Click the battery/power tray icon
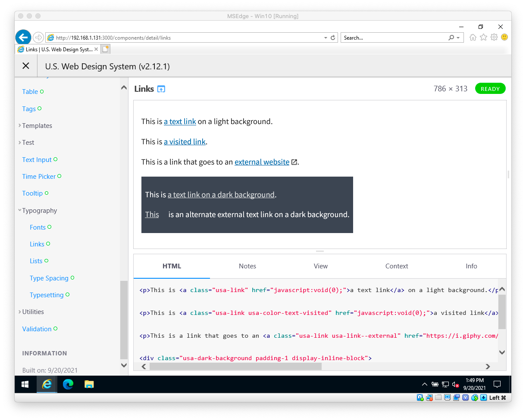Image resolution: width=526 pixels, height=420 pixels. 435,384
